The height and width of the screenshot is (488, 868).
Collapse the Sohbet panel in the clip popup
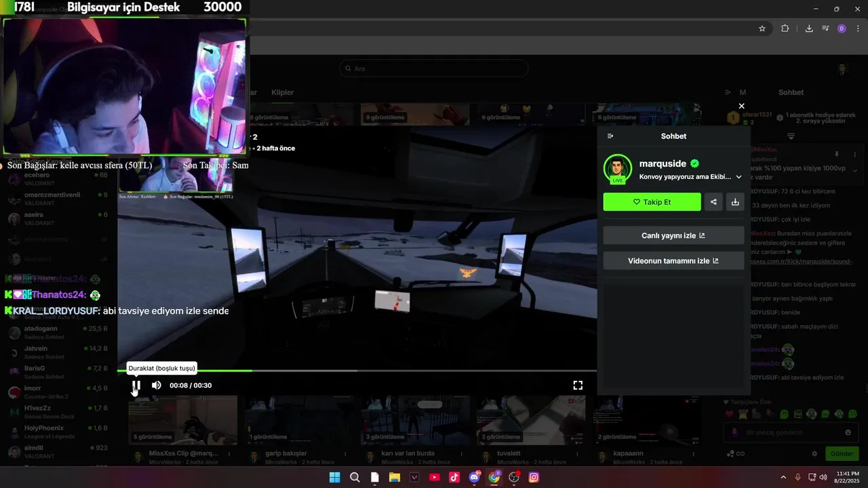(x=610, y=136)
